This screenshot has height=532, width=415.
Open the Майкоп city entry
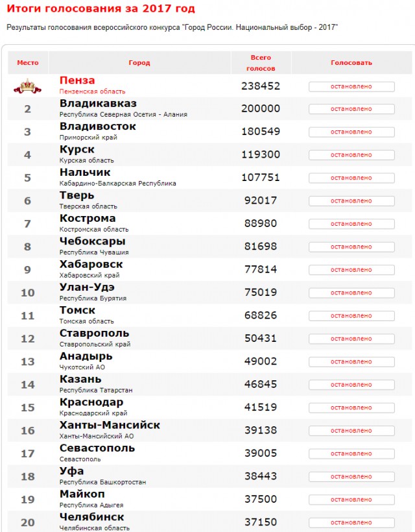click(x=82, y=494)
